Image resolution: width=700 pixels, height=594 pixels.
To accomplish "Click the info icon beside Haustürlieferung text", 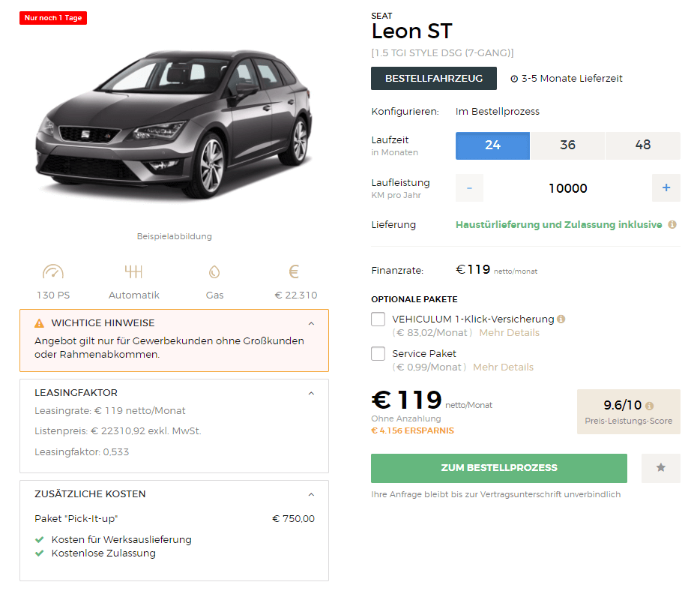I will tap(672, 225).
